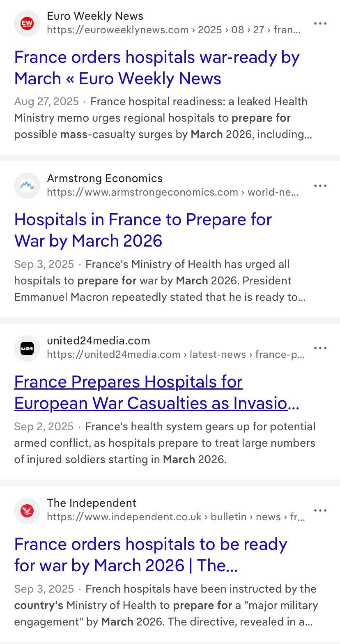Click the "Armstrong Economics" source name
This screenshot has width=340, height=644.
105,178
